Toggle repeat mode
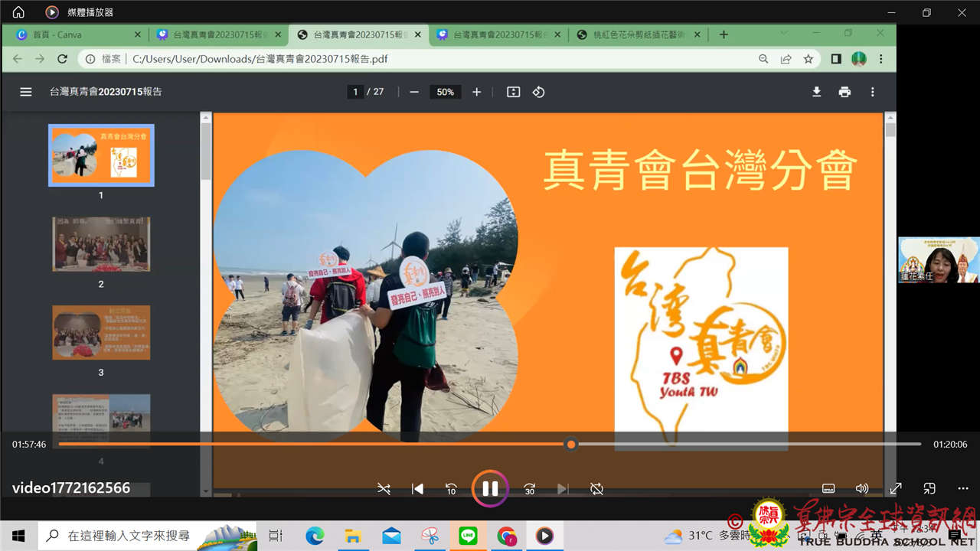The width and height of the screenshot is (980, 551). [597, 488]
